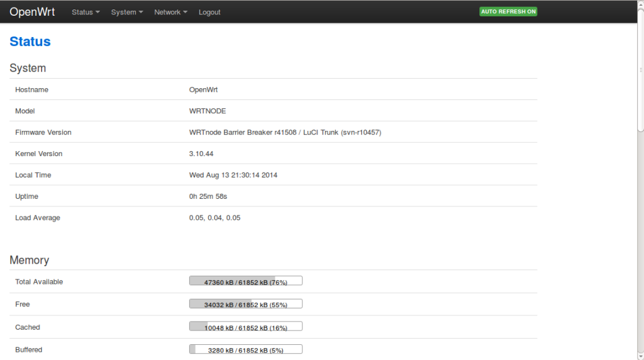Viewport: 644px width, 360px height.
Task: Open the Status dropdown menu
Action: click(x=86, y=12)
